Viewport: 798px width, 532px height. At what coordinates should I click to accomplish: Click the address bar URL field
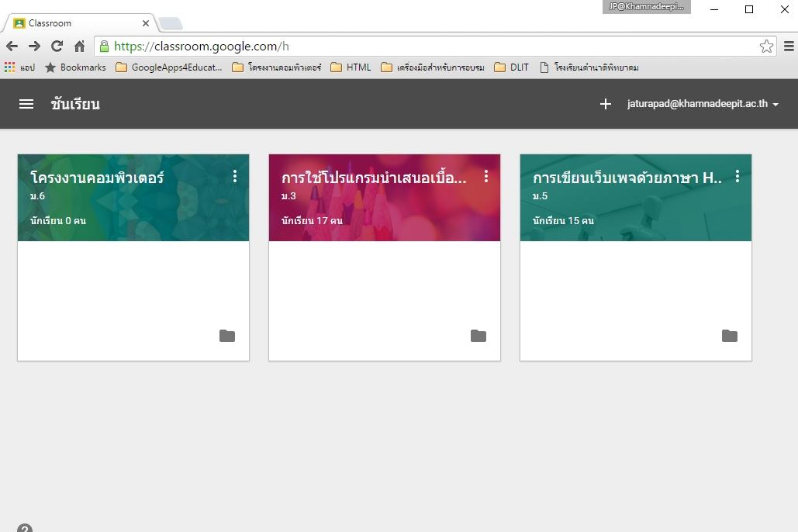pos(435,47)
